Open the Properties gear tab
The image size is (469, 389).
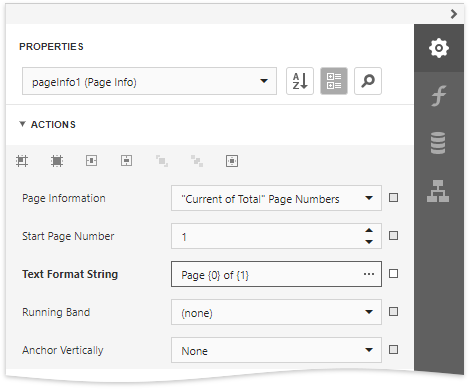pos(439,48)
